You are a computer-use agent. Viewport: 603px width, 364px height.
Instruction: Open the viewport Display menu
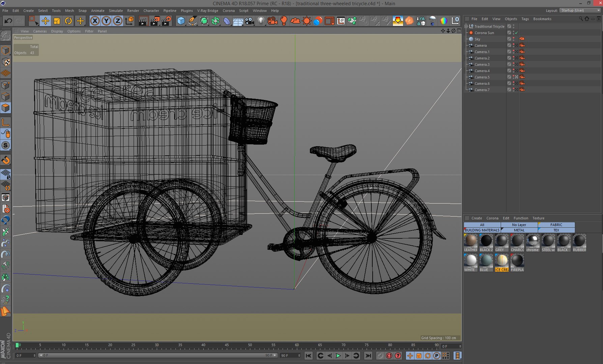pos(57,31)
